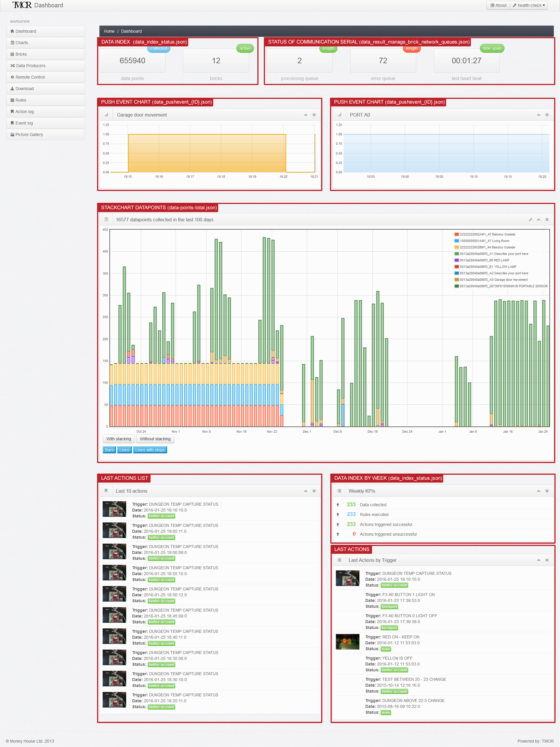Image resolution: width=560 pixels, height=747 pixels.
Task: Open thumbnail of 19:10:10 action in Last 10 actions
Action: (114, 509)
